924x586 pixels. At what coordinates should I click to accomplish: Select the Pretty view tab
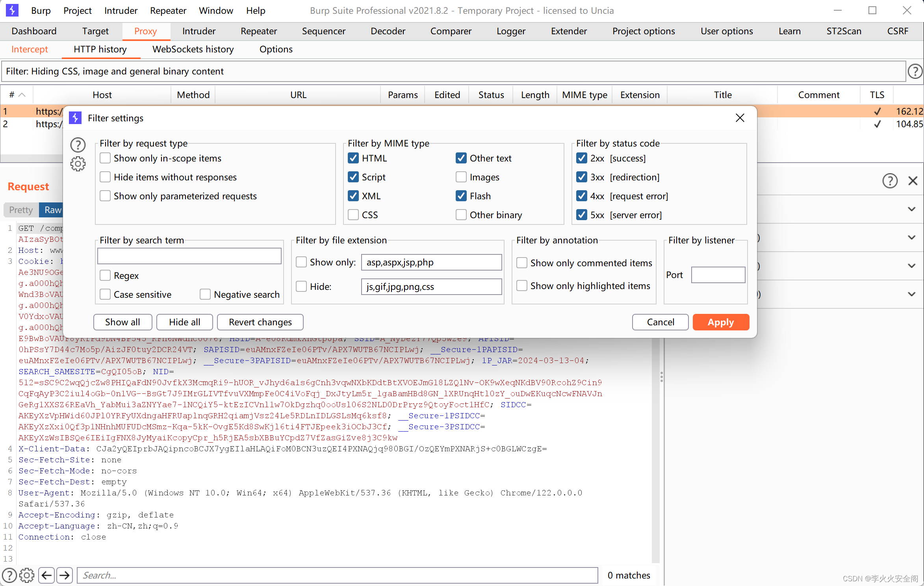[21, 210]
